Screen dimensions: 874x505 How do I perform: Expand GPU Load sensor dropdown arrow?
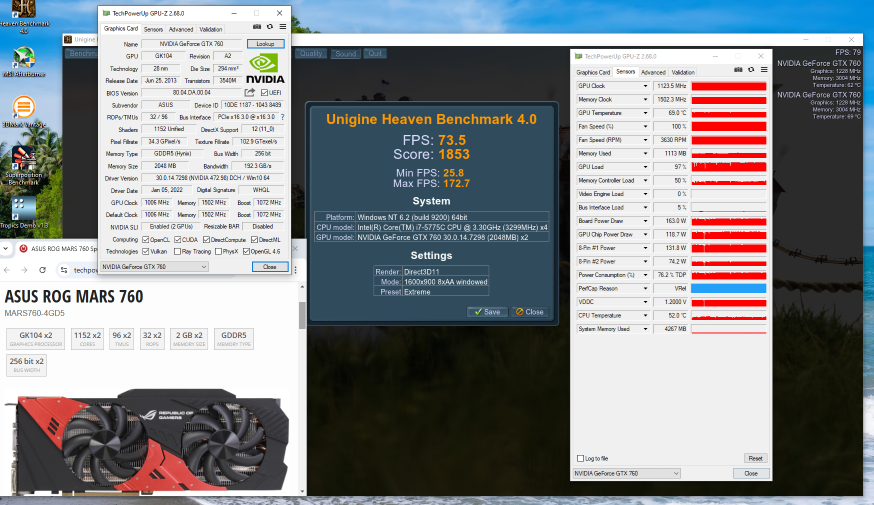tap(645, 167)
